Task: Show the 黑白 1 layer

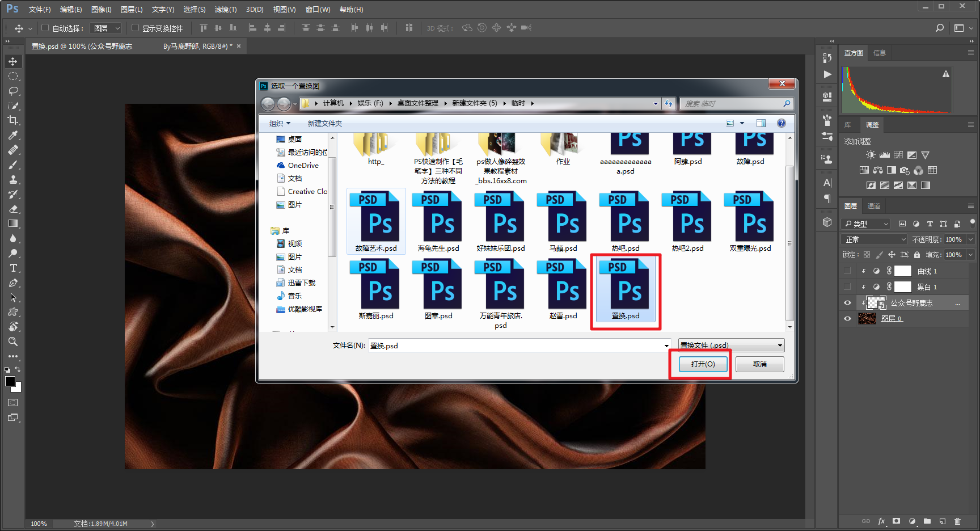Action: tap(847, 286)
